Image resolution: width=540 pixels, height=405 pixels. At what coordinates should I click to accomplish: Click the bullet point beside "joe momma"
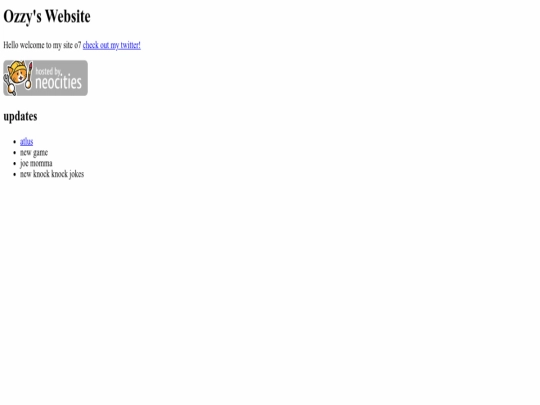[x=14, y=164]
